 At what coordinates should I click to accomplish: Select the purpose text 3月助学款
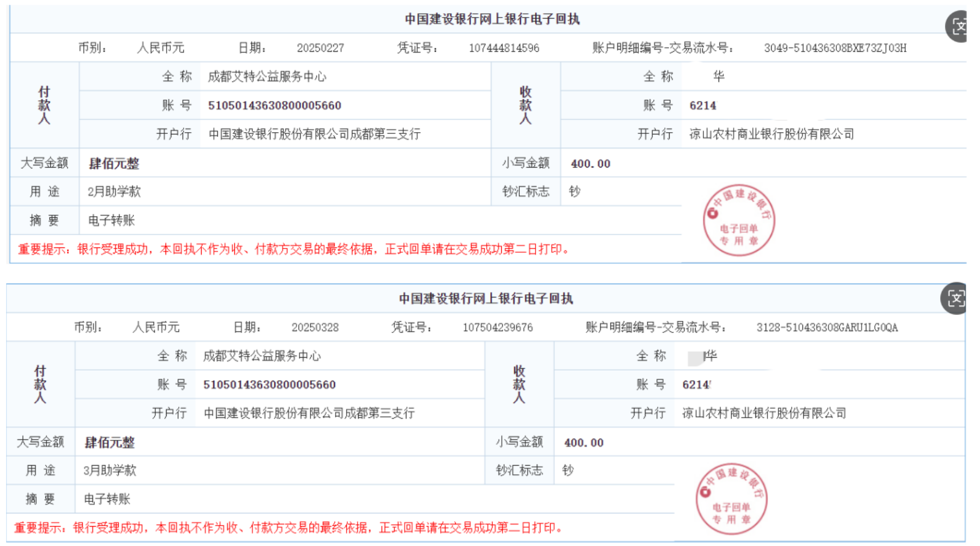[x=110, y=471]
